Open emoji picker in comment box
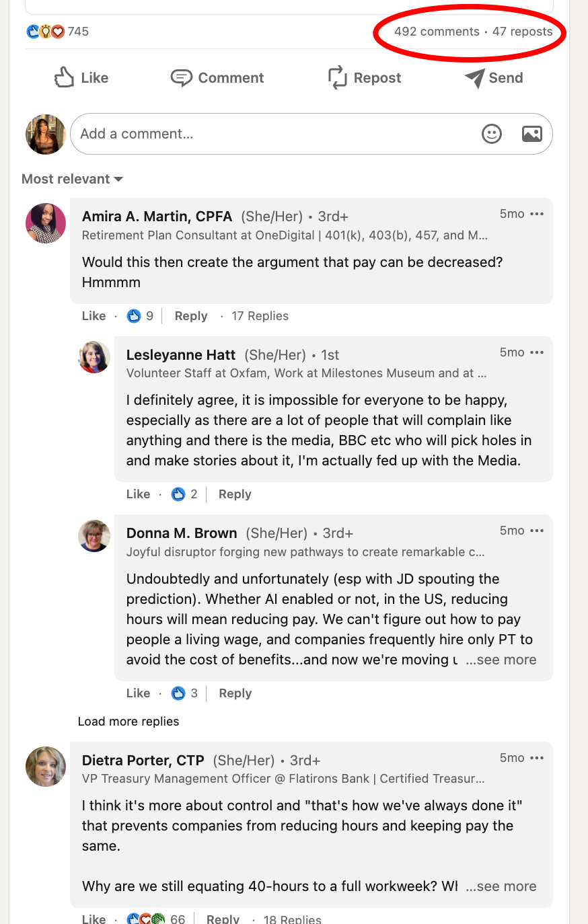Screen dimensions: 588x924 tap(492, 134)
